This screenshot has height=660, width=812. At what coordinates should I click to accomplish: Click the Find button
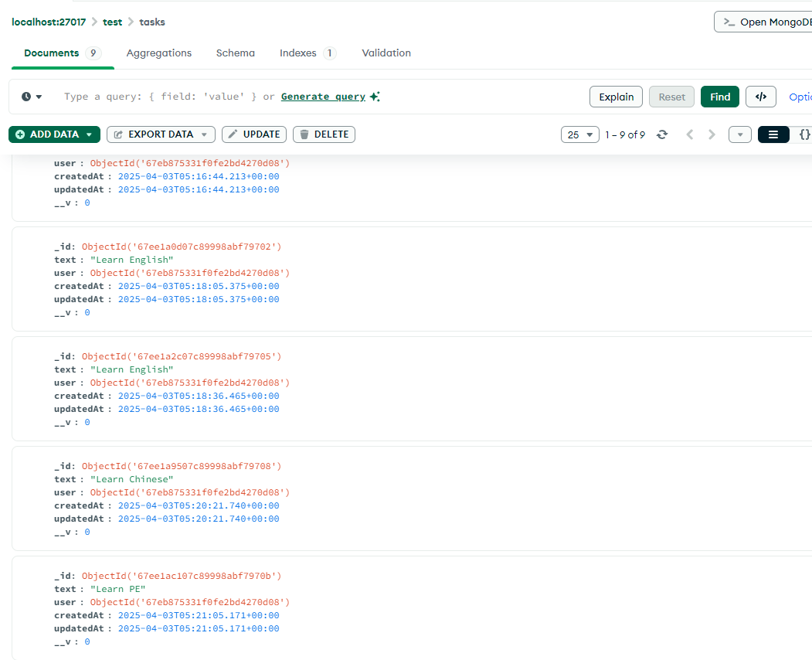(x=720, y=97)
